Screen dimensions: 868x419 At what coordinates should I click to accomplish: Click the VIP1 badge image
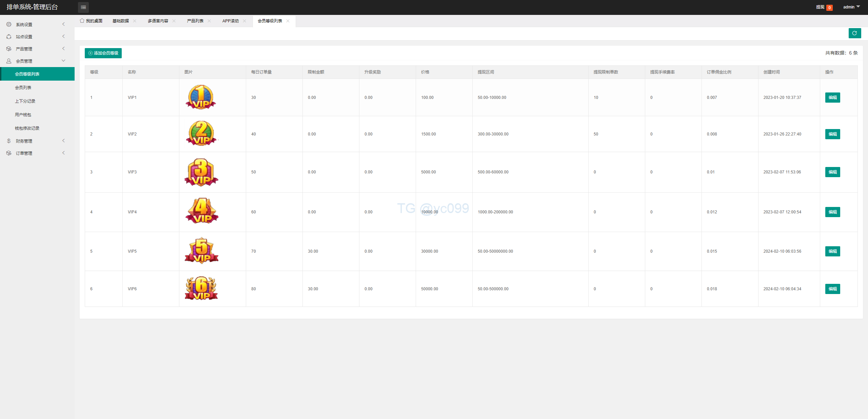pyautogui.click(x=201, y=97)
